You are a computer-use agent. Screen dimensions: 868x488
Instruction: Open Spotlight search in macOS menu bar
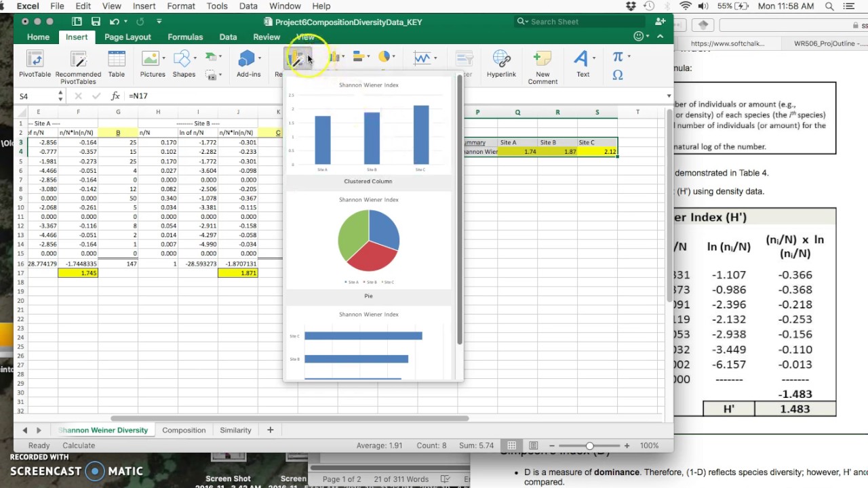tap(829, 6)
